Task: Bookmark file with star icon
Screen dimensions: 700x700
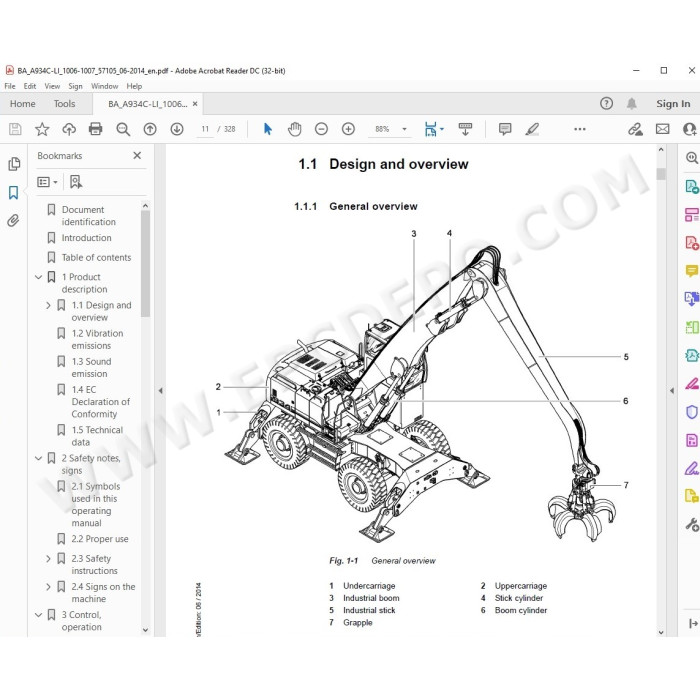Action: tap(42, 129)
